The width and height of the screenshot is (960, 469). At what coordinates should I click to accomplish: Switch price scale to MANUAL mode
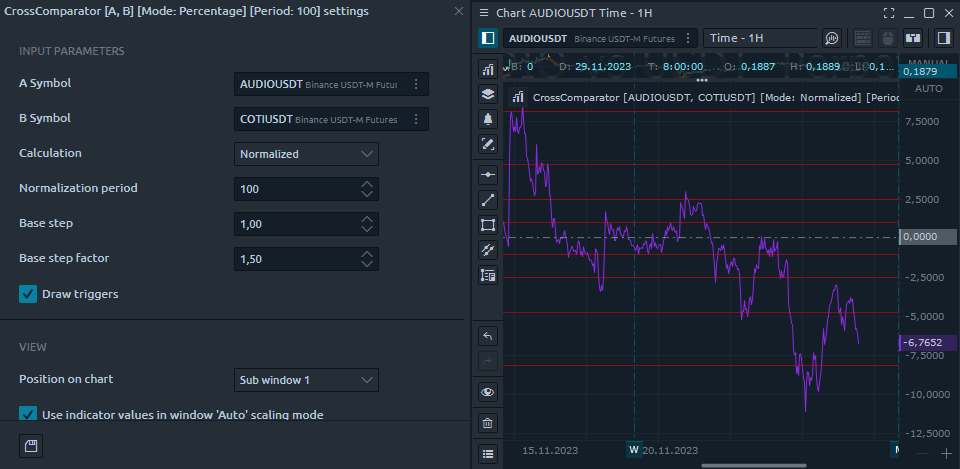click(928, 62)
